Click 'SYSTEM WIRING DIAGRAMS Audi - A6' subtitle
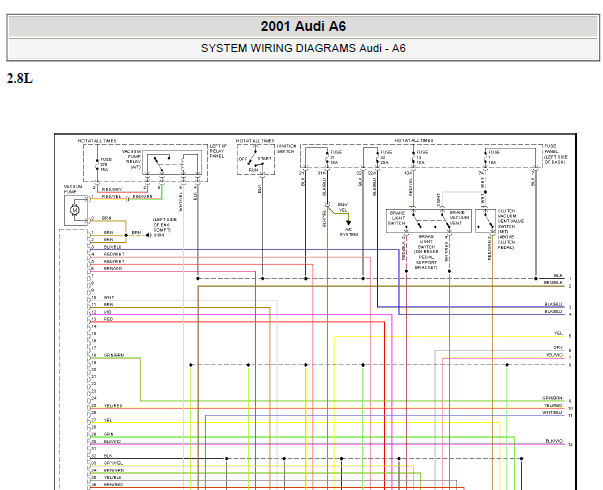The image size is (603, 490). click(303, 48)
